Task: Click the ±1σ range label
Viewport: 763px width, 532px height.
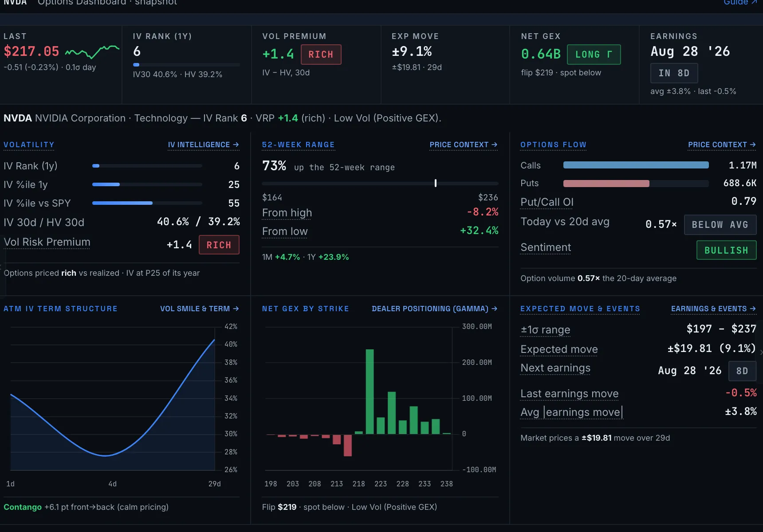Action: pos(546,330)
